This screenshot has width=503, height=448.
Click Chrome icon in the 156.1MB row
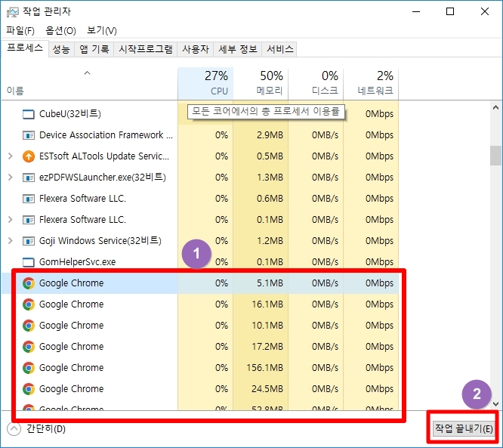[28, 368]
